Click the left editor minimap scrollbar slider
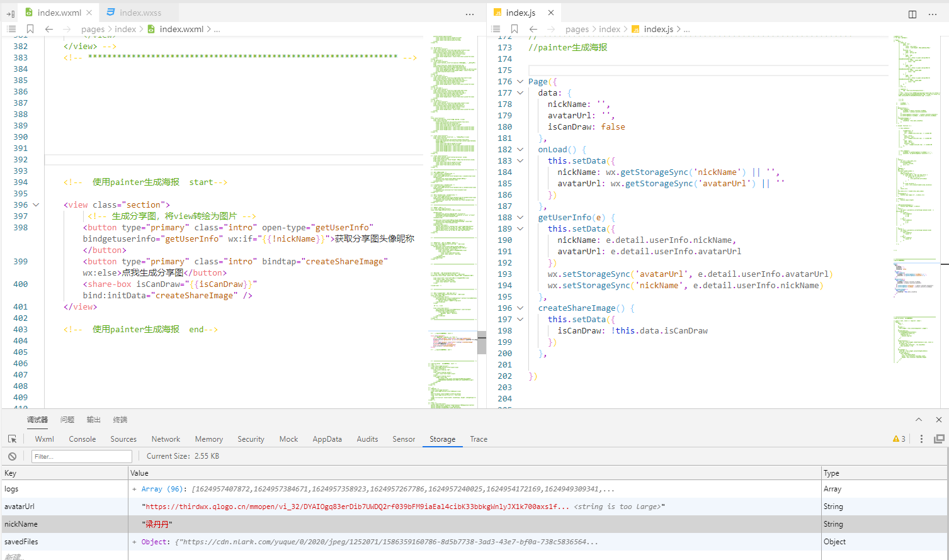The image size is (949, 560). 482,342
